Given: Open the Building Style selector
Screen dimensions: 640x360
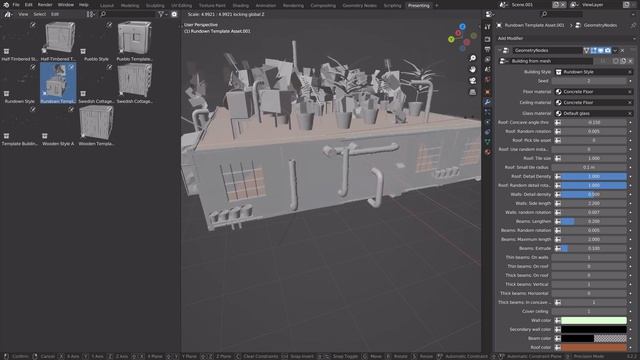Looking at the screenshot, I should tap(594, 72).
